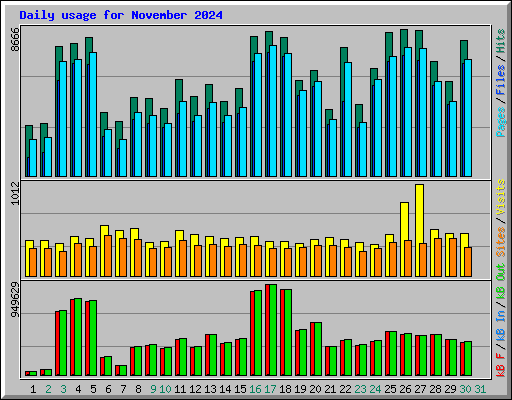Viewport: 512px width, 400px height.
Task: Click day 30 on the x-axis
Action: pyautogui.click(x=465, y=389)
